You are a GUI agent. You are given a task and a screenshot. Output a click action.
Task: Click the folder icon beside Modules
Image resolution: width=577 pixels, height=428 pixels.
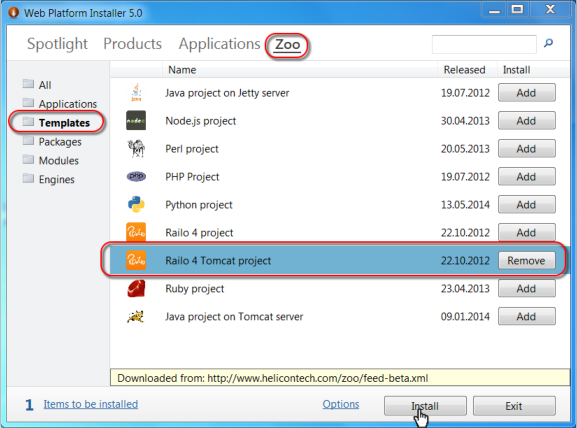coord(28,159)
